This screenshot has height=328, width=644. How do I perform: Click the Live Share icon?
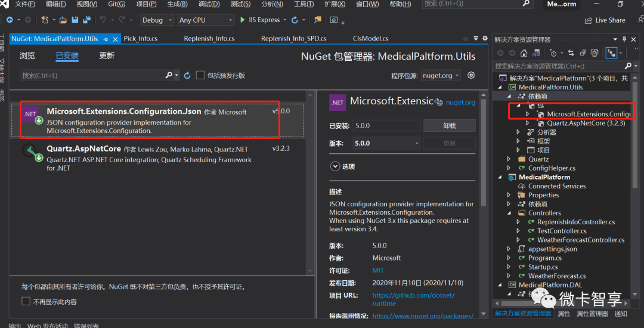point(589,20)
